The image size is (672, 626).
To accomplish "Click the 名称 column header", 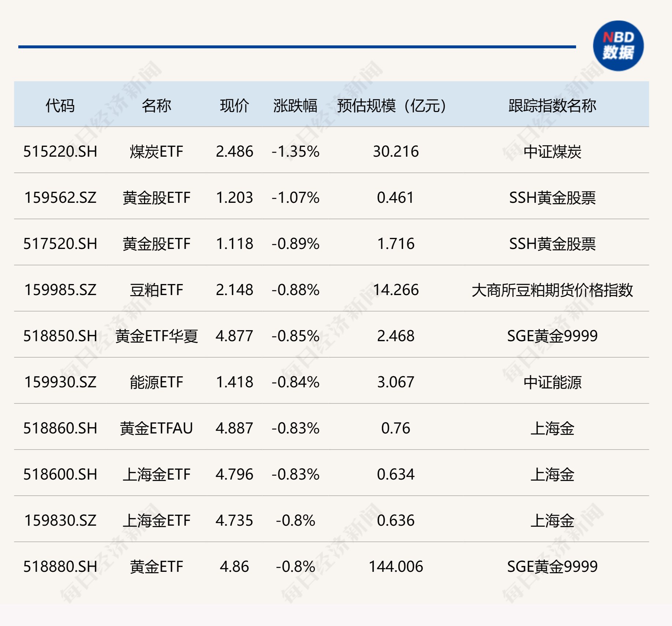I will 156,106.
